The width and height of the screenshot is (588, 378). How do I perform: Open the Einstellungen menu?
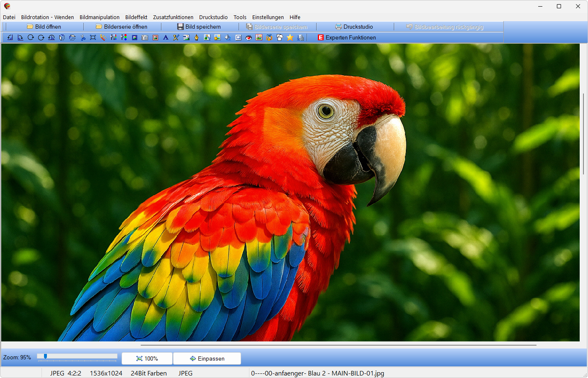click(268, 17)
